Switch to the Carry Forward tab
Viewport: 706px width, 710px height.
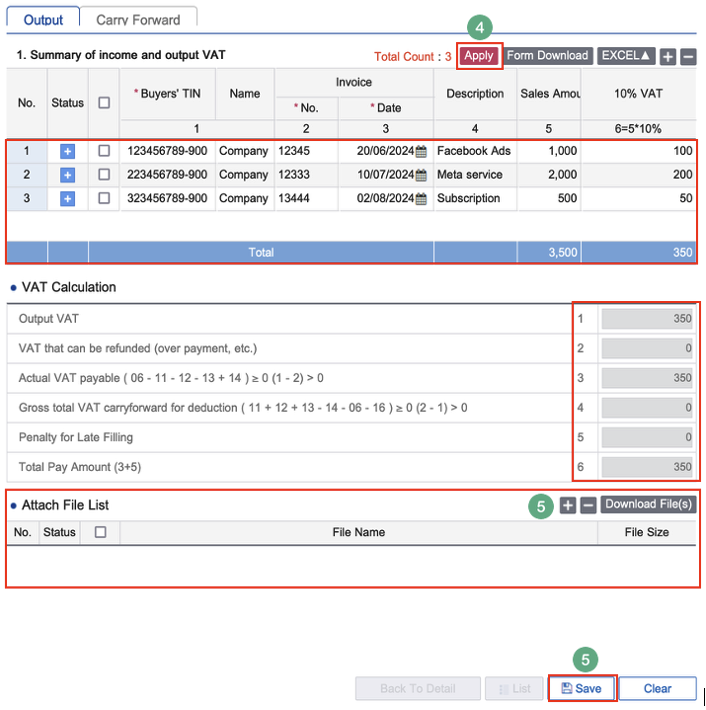[138, 18]
